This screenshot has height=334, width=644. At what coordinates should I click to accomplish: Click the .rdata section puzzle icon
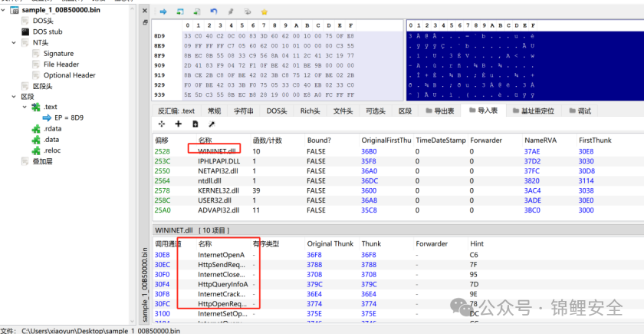36,129
